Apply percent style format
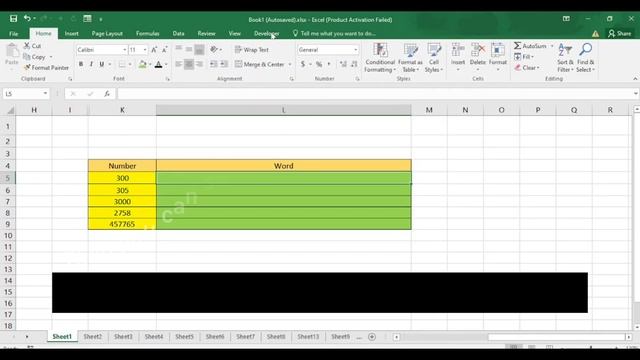The image size is (640, 360). (x=319, y=64)
